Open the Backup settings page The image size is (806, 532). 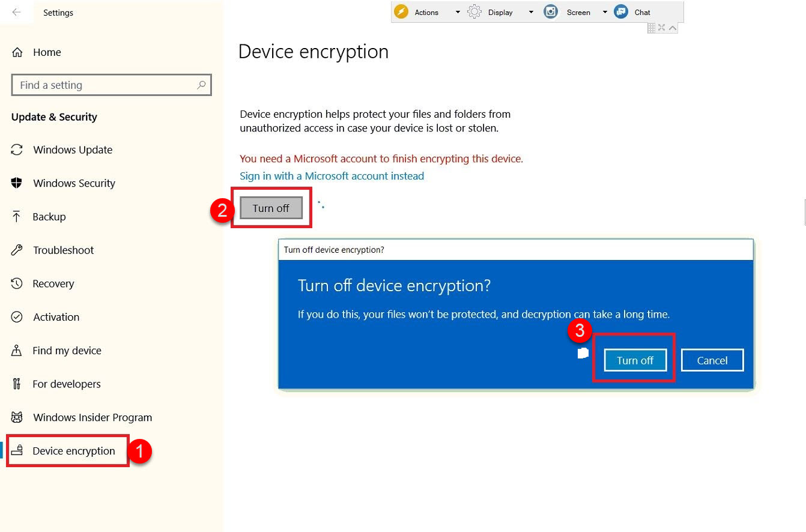tap(49, 217)
